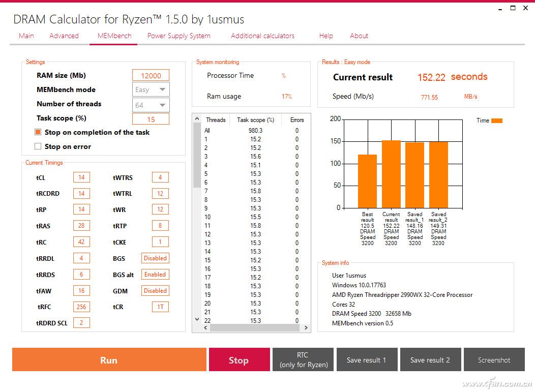This screenshot has width=535, height=392.
Task: Switch to the Advanced tab
Action: tap(64, 36)
